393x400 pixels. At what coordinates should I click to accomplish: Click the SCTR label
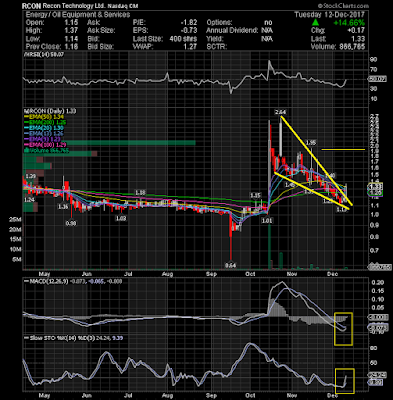[x=217, y=46]
